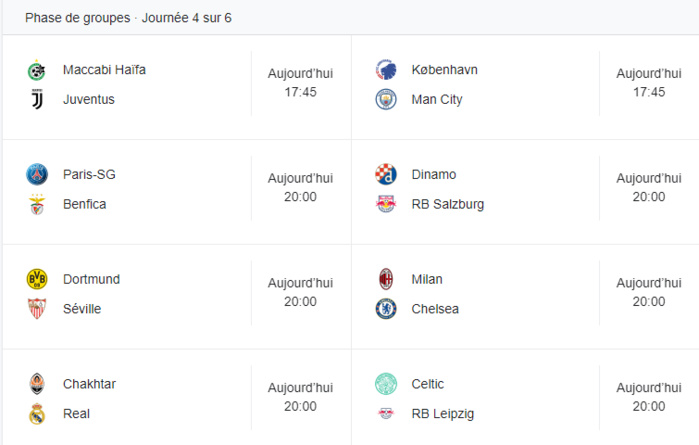Click the Celtic vs RB Leipzig kickoff time

[648, 407]
